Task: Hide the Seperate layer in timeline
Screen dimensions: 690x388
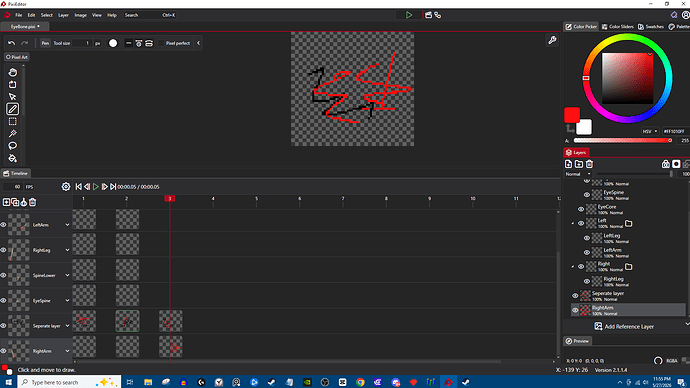Action: [x=4, y=326]
